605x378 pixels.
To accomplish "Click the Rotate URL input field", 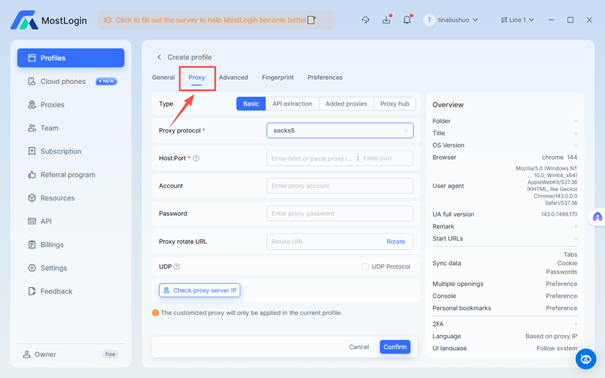I will click(325, 241).
